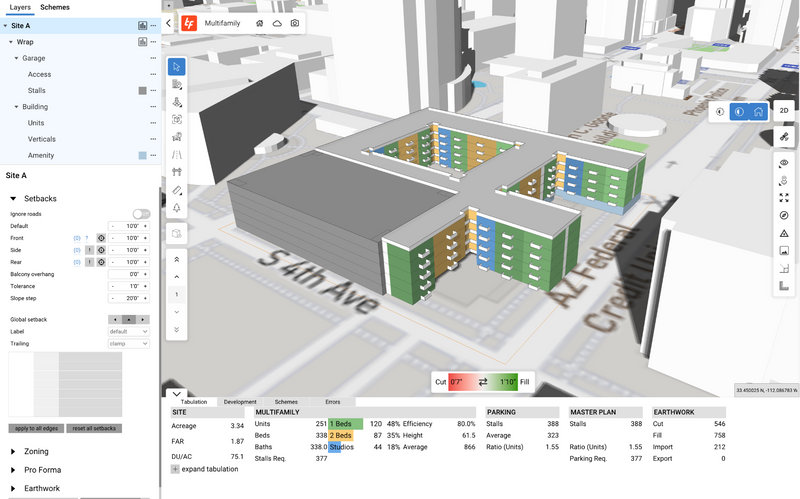Expand the Zoning section
This screenshot has width=800, height=499.
tap(36, 452)
